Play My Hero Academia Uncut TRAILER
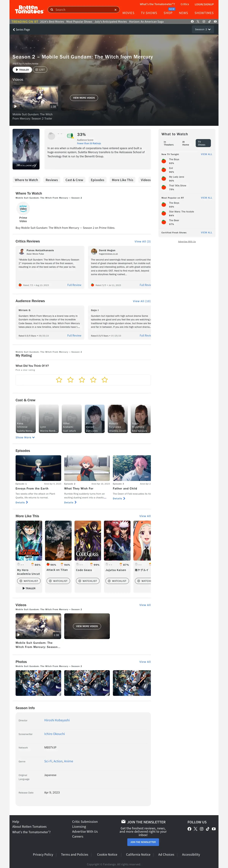This screenshot has height=868, width=228. (x=29, y=588)
